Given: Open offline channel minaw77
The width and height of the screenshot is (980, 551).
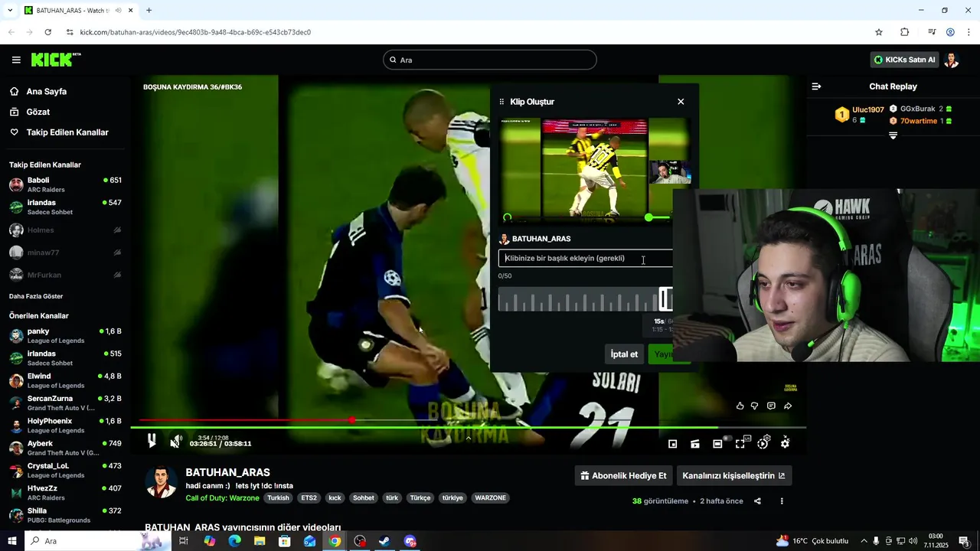Looking at the screenshot, I should (65, 253).
